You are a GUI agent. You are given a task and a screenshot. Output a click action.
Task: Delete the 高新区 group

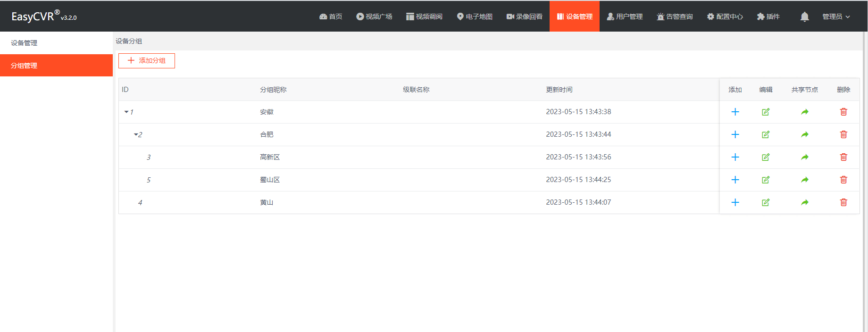(x=843, y=157)
